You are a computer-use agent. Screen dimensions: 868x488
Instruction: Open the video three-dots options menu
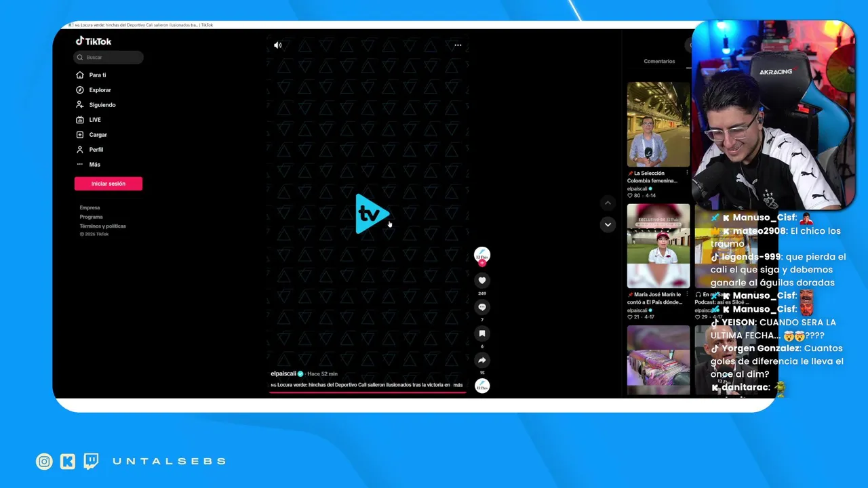pyautogui.click(x=458, y=45)
